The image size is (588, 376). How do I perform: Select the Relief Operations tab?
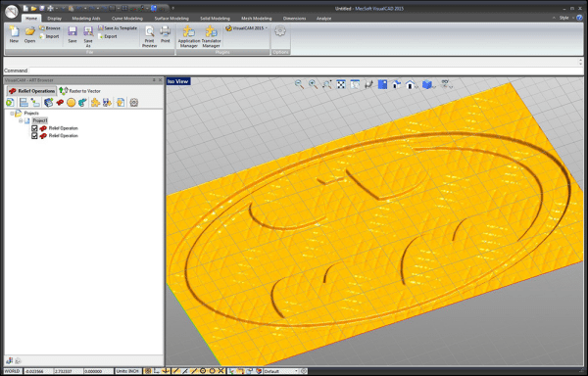click(32, 91)
